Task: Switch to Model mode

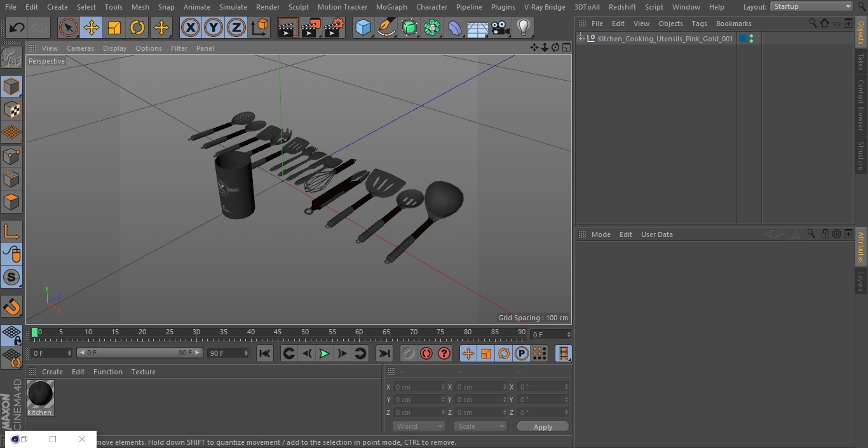Action: pyautogui.click(x=11, y=86)
